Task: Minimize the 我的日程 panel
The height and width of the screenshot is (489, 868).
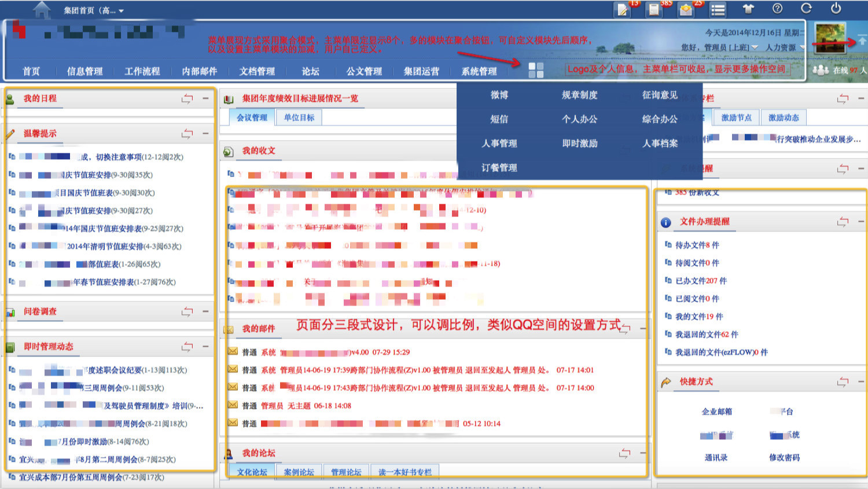Action: (x=205, y=98)
